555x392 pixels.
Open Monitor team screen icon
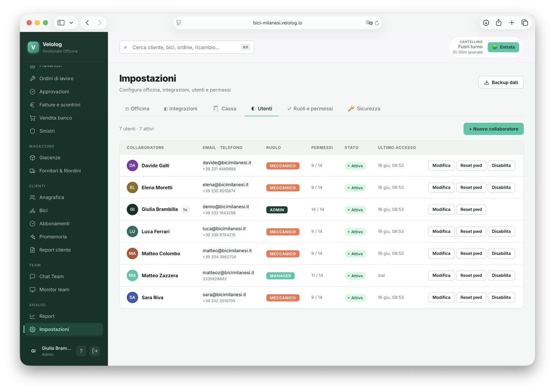(x=33, y=290)
